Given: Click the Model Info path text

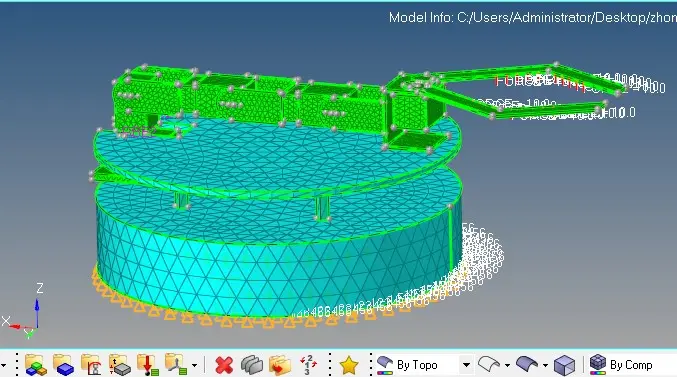Looking at the screenshot, I should click(x=533, y=18).
